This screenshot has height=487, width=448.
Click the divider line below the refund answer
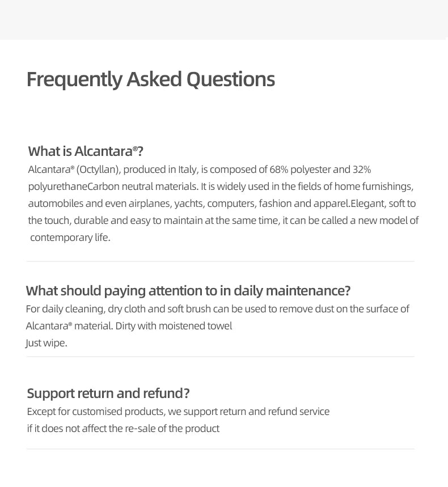click(220, 449)
